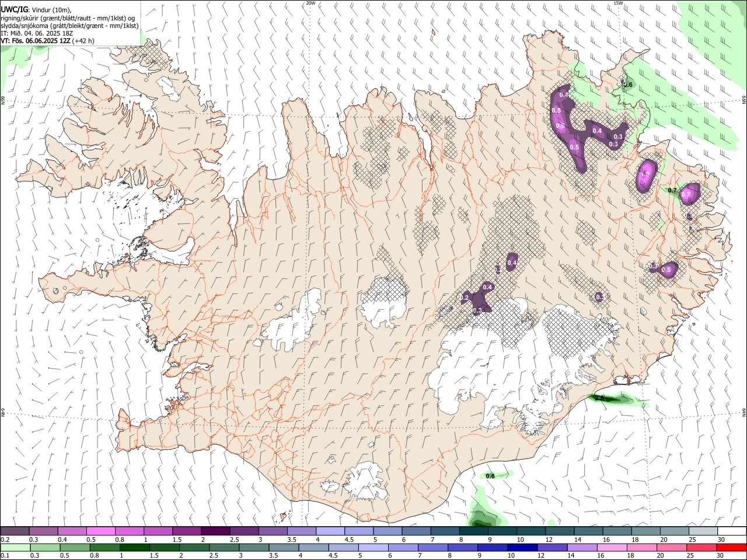Click the '0.2' value on the central purple patch
Screen dimensions: 747x560
pos(465,298)
